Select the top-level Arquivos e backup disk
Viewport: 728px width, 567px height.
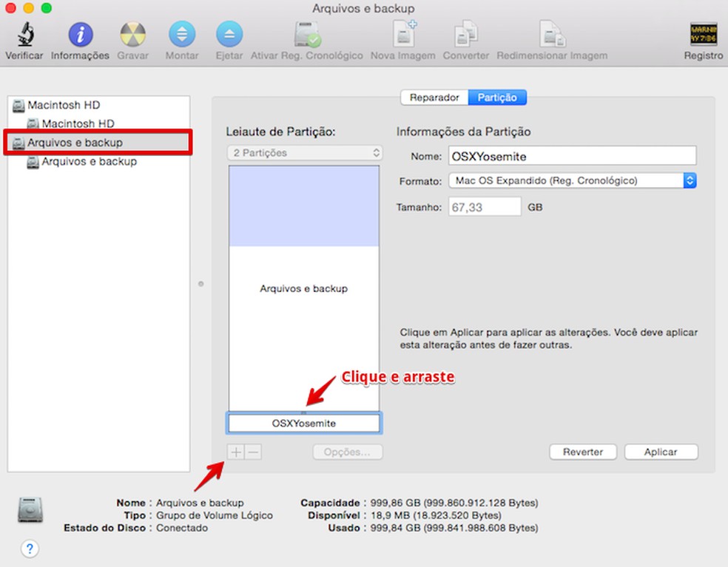[98, 143]
